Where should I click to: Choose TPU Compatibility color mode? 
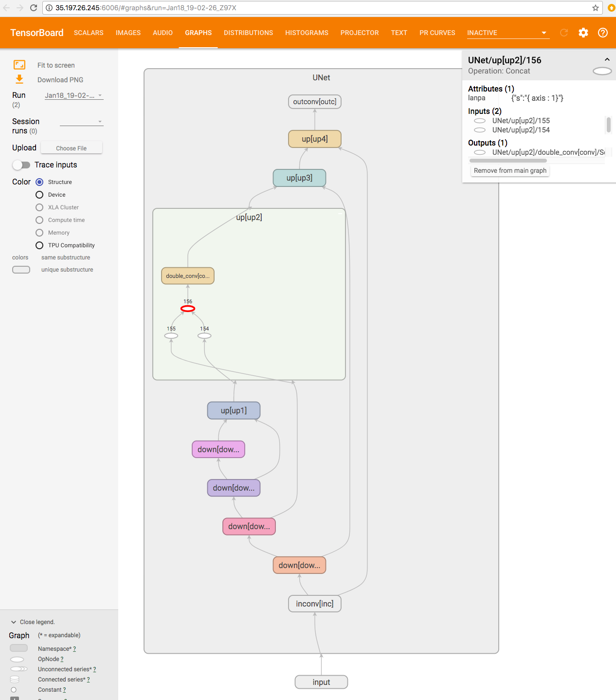[x=39, y=245]
